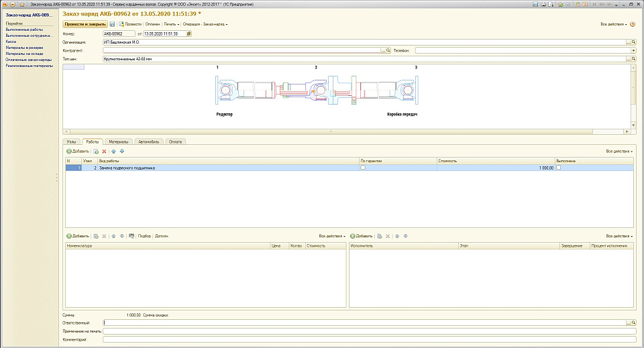This screenshot has width=644, height=348.
Task: Open the Автомобиль tab
Action: coord(150,141)
